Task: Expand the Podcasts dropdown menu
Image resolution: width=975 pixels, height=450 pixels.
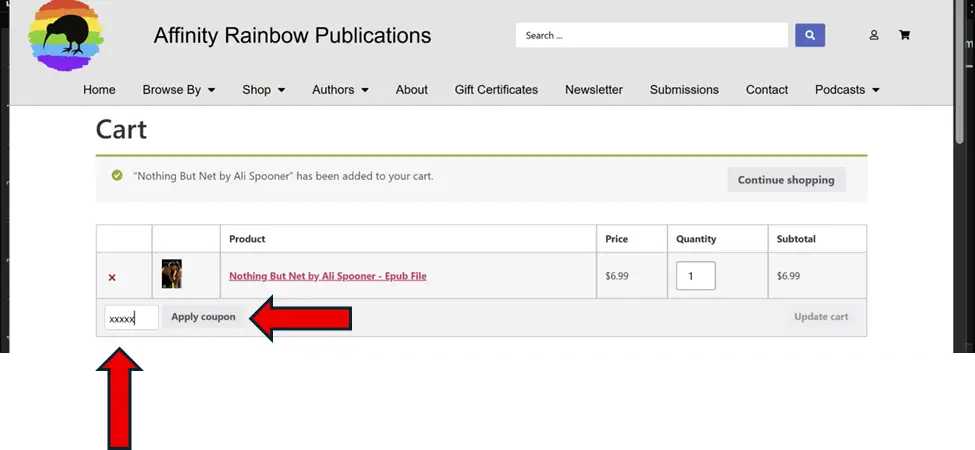Action: (846, 90)
